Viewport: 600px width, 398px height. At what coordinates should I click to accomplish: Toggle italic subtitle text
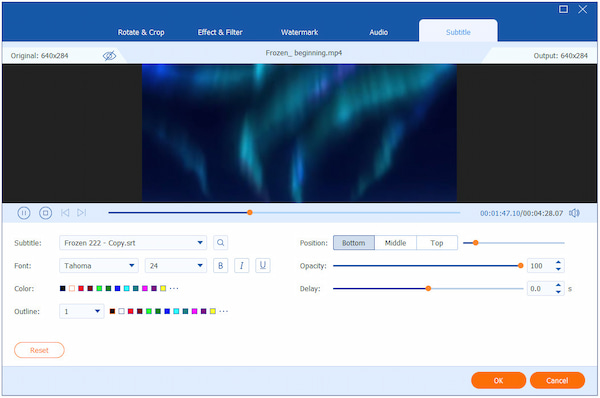click(241, 266)
